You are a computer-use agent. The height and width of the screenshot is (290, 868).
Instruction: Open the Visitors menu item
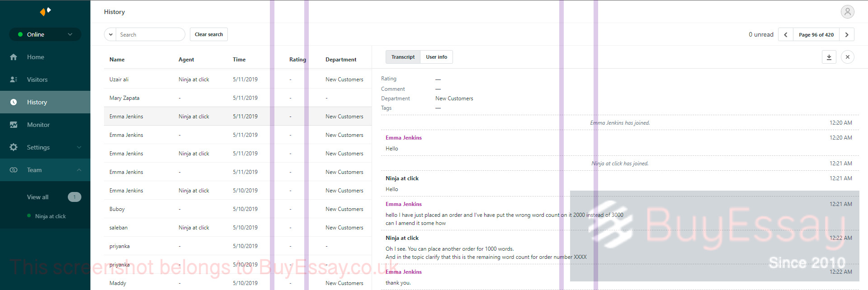pyautogui.click(x=45, y=80)
